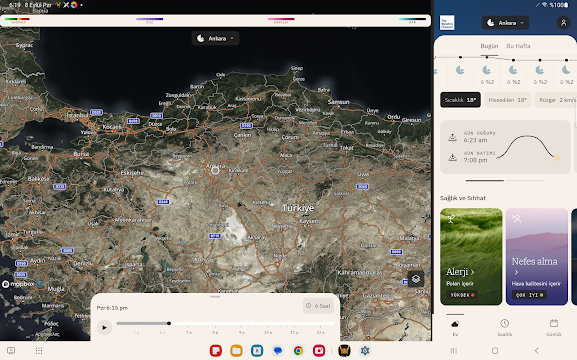Screen dimensions: 577x360
Task: Click the Ankara location marker on the map
Action: (215, 170)
